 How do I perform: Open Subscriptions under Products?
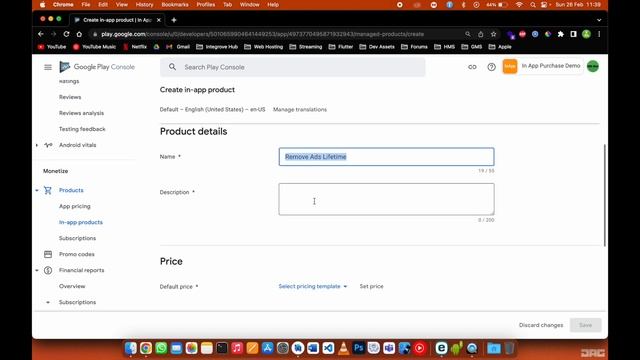coord(78,238)
